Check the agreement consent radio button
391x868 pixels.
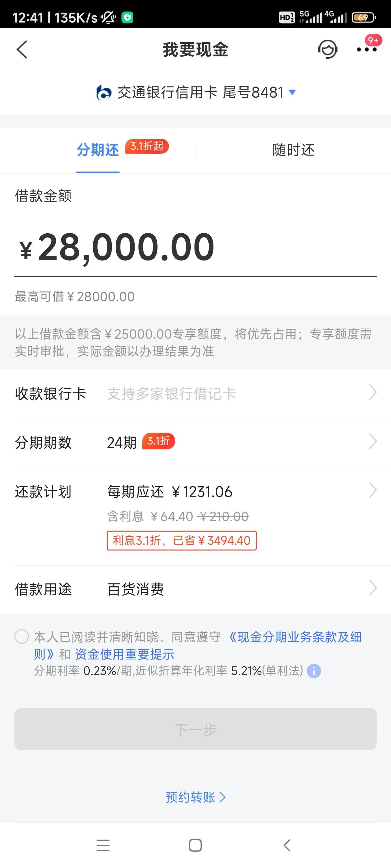pyautogui.click(x=21, y=637)
